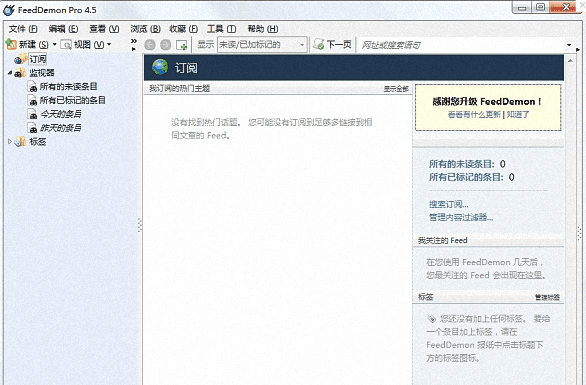Viewport: 586px width, 385px height.
Task: Open the 工具 (T) menu
Action: (x=222, y=29)
